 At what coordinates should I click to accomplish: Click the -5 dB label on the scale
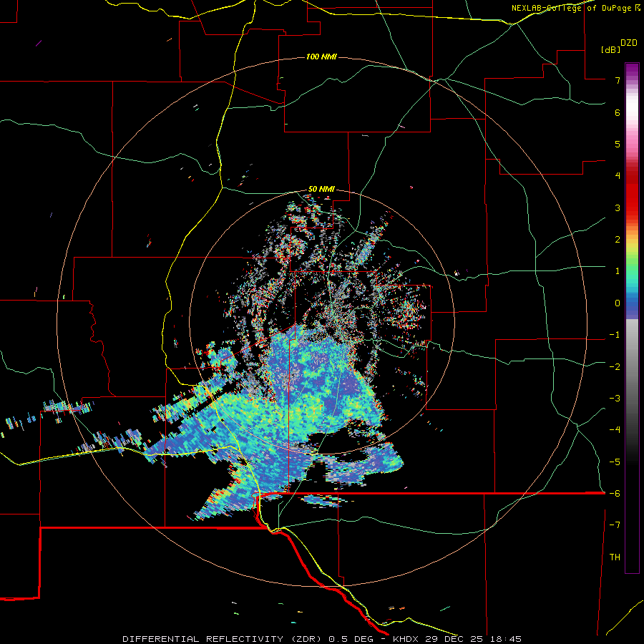click(x=615, y=462)
